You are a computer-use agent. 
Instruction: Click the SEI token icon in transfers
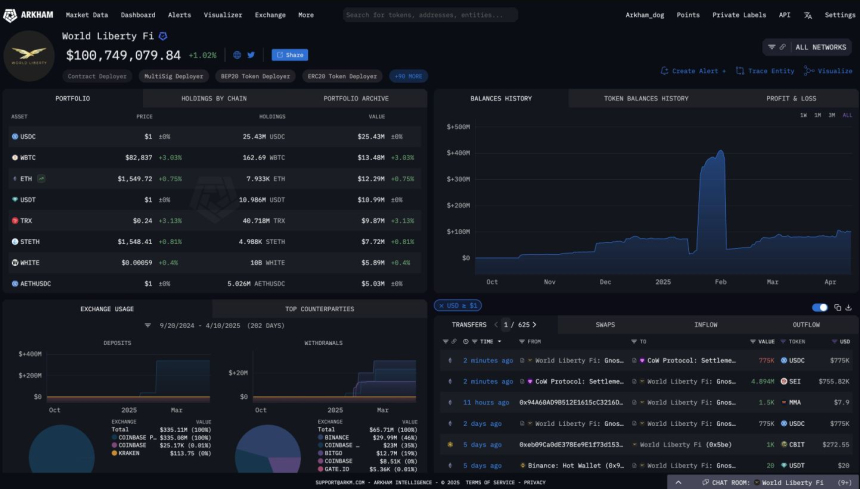784,382
